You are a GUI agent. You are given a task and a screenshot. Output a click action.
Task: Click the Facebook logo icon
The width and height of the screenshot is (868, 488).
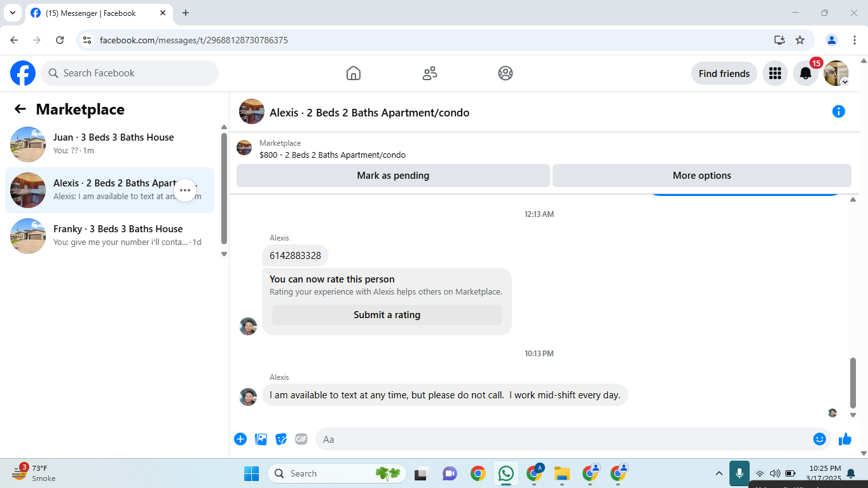pos(23,73)
